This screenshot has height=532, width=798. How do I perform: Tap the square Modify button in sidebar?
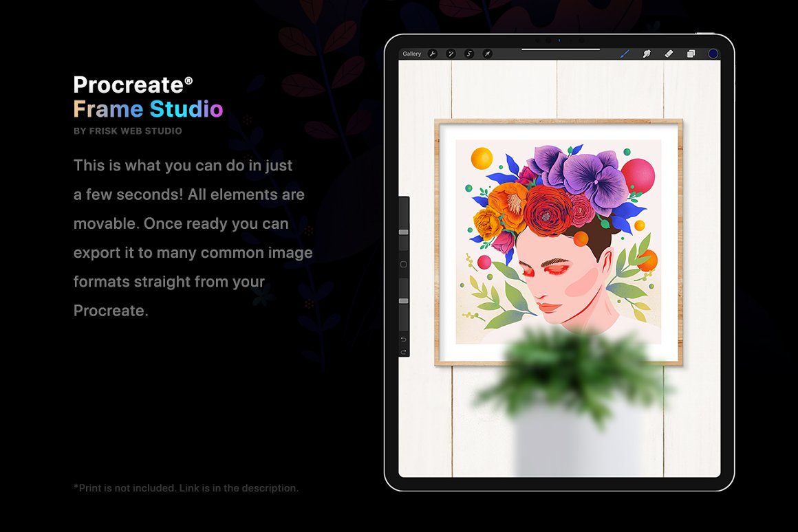(x=404, y=265)
